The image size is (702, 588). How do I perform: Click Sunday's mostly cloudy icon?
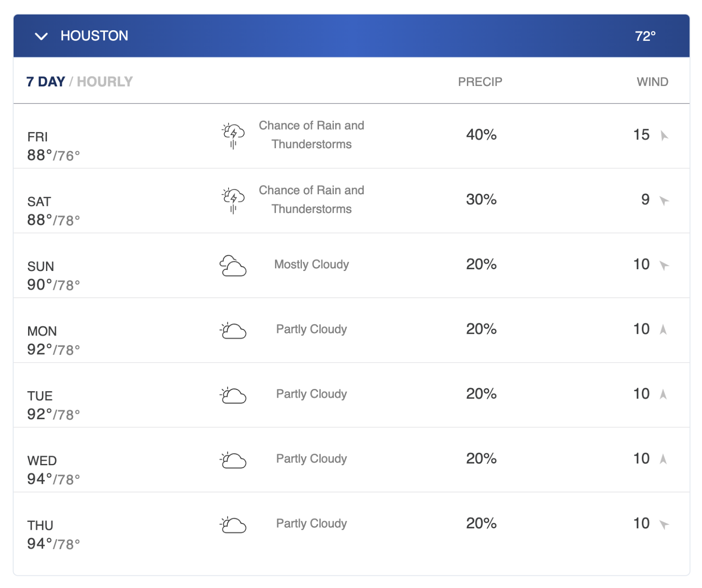(233, 265)
